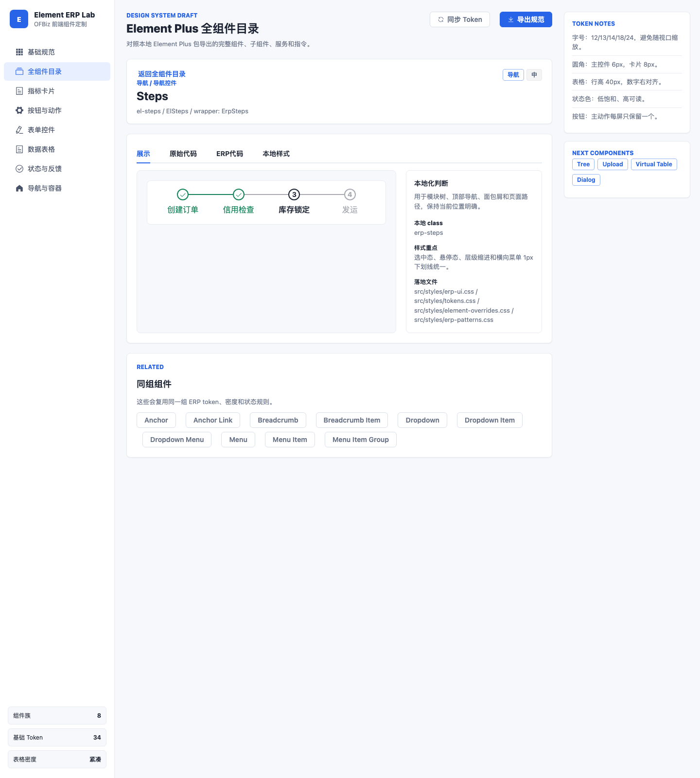Click the 创建订单 step check icon
Viewport: 700px width, 778px height.
[183, 194]
